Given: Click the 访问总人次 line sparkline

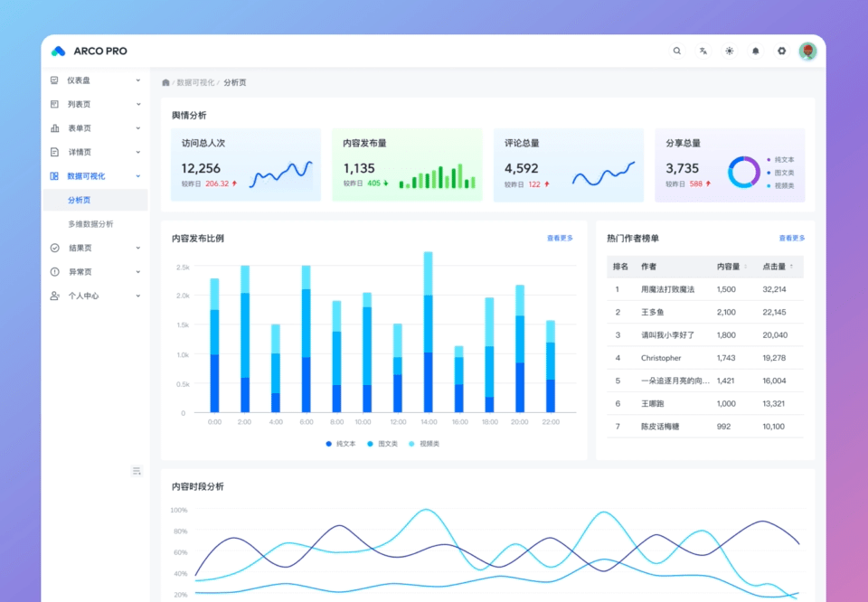Looking at the screenshot, I should point(280,174).
